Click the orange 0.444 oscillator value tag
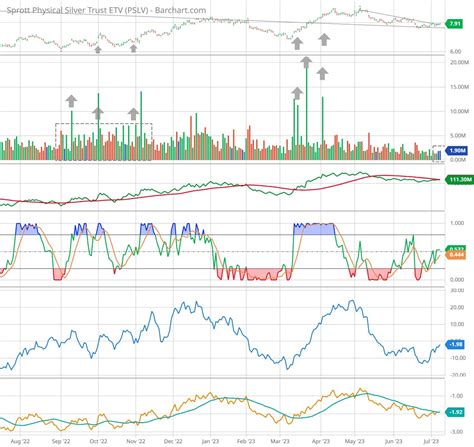This screenshot has width=474, height=447. tap(455, 255)
